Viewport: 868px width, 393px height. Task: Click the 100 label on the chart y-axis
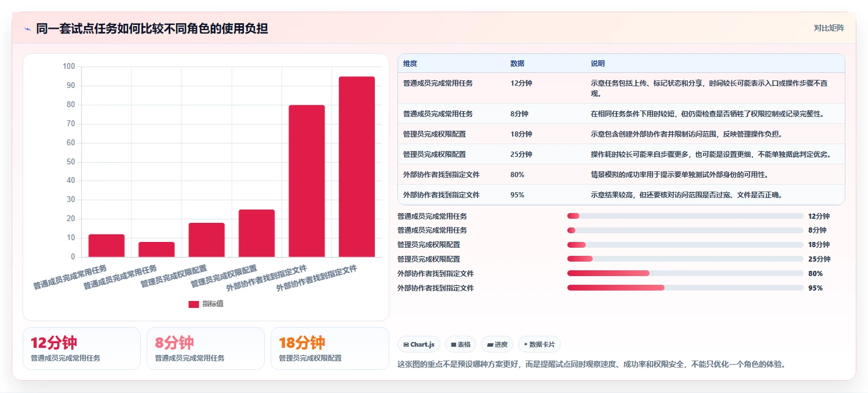tap(69, 67)
